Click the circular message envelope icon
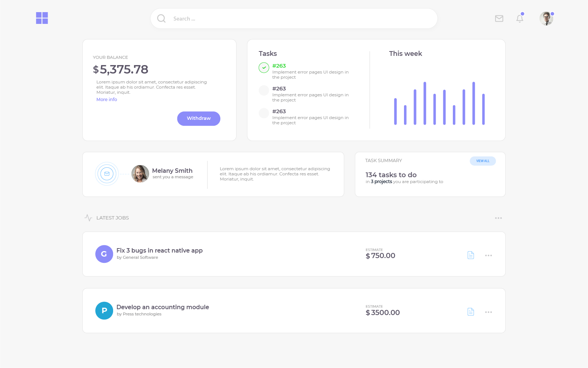Viewport: 588px width, 368px height. (x=107, y=174)
